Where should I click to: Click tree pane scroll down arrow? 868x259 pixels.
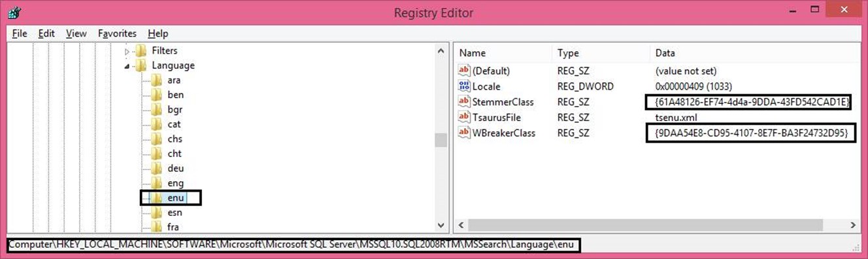click(441, 226)
